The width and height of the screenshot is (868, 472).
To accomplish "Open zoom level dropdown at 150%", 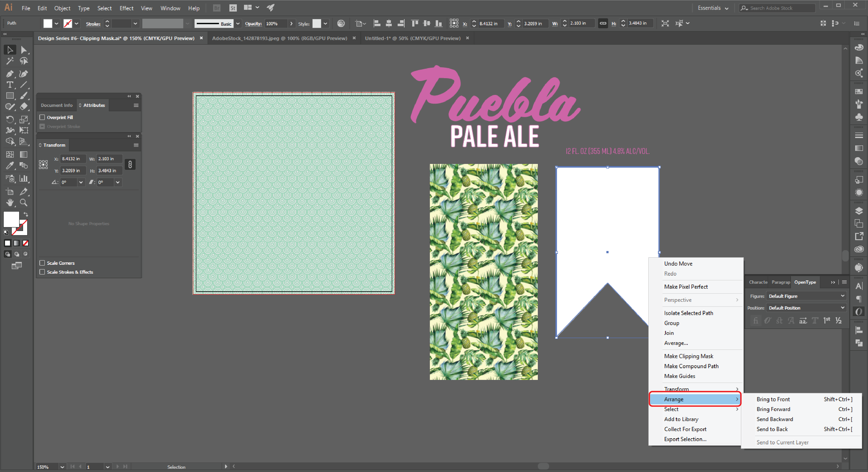I will (x=62, y=467).
